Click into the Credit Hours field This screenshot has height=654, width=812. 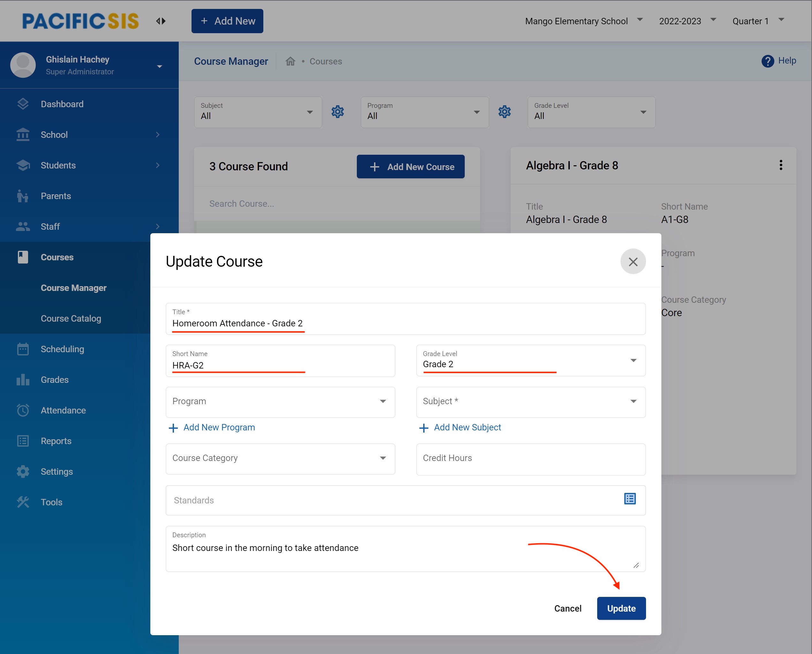(x=530, y=458)
